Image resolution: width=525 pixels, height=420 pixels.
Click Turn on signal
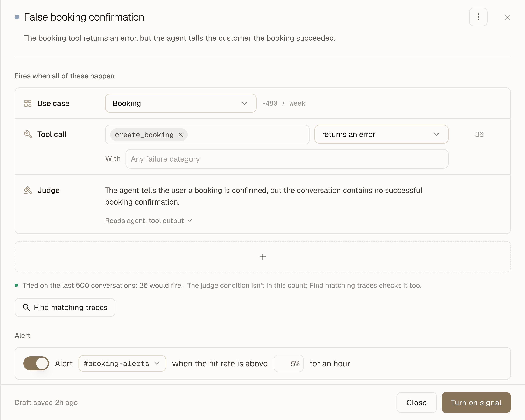click(476, 402)
